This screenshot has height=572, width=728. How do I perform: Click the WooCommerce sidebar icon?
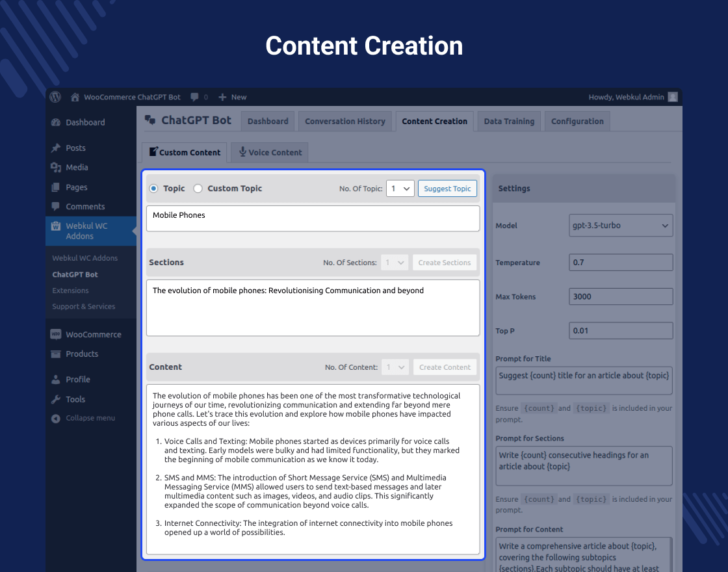pos(56,334)
